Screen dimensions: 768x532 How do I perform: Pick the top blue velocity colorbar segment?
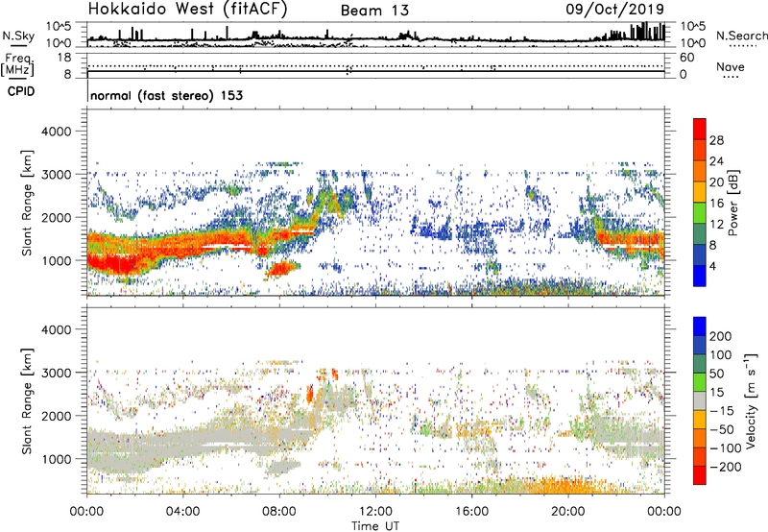point(700,326)
